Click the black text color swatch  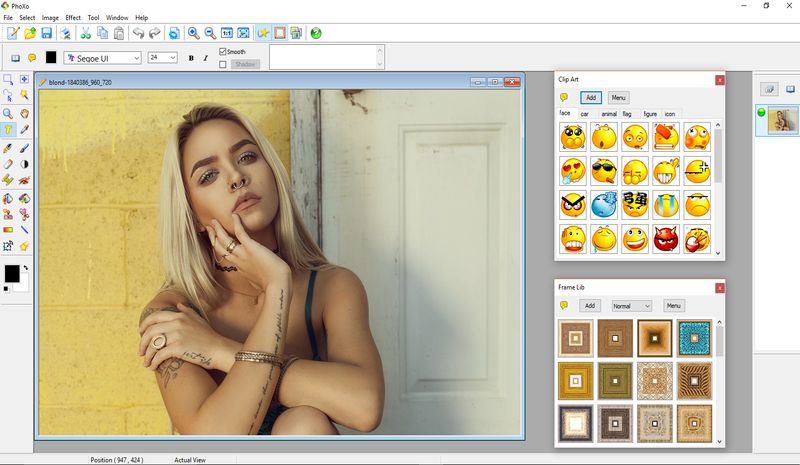(x=51, y=58)
